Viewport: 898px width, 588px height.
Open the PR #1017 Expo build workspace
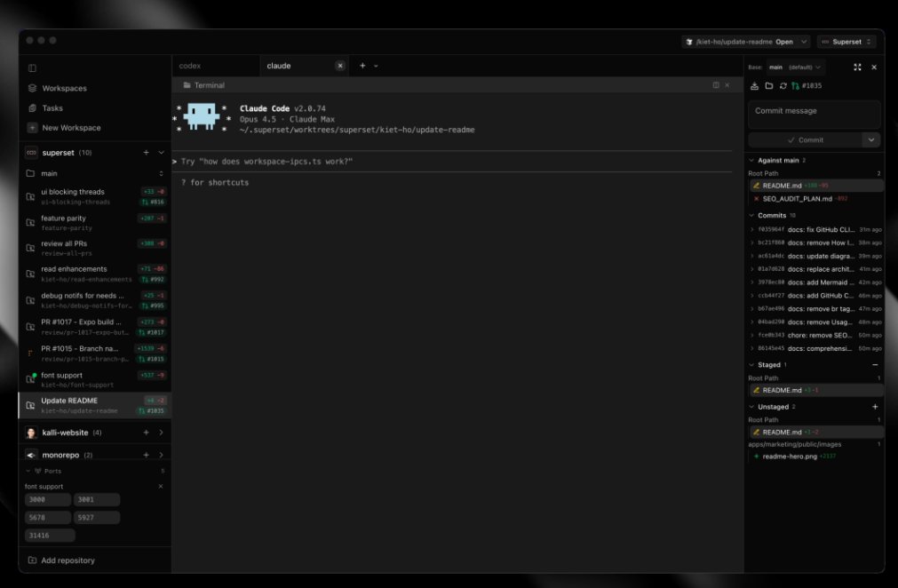pyautogui.click(x=94, y=326)
